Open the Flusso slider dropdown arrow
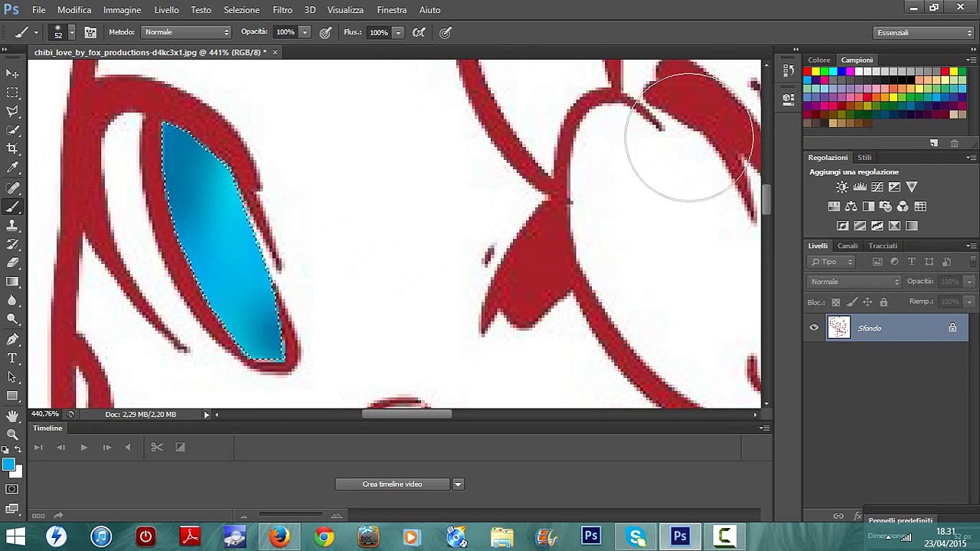 click(x=399, y=32)
